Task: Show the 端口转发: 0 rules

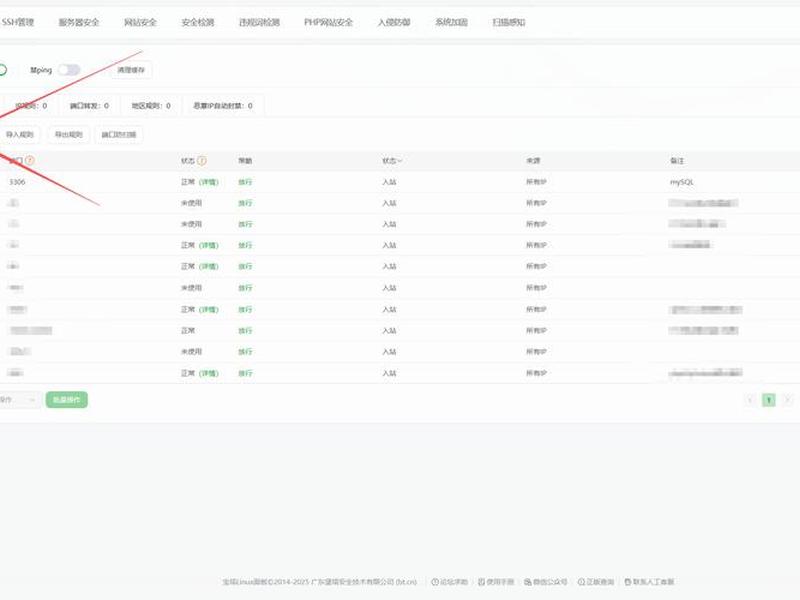Action: (89, 106)
